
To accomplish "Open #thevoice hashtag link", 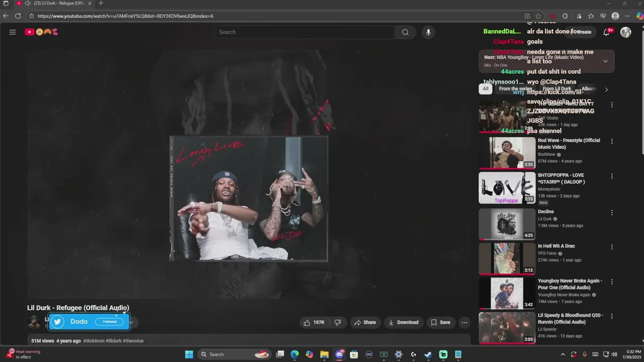I will [133, 341].
